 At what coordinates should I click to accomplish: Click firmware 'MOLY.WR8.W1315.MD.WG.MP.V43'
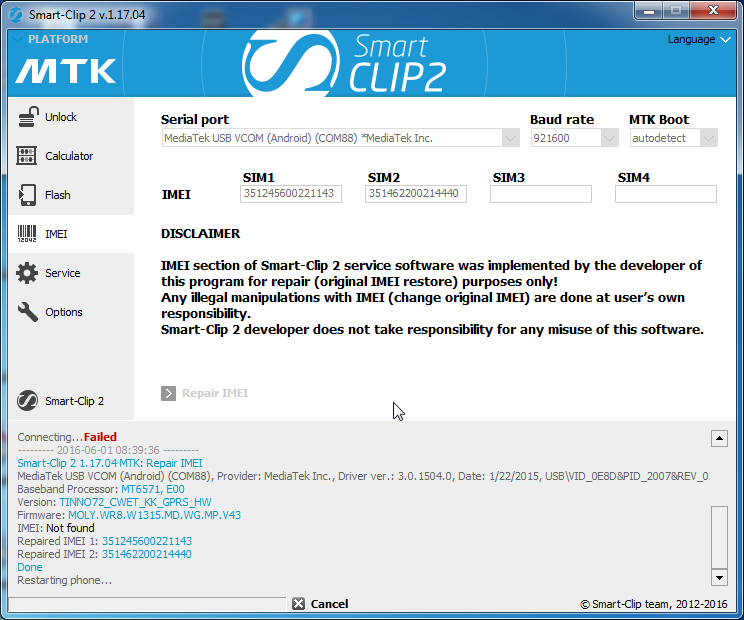pyautogui.click(x=155, y=515)
